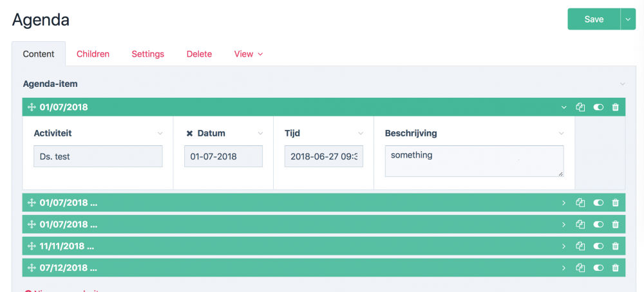Image resolution: width=644 pixels, height=292 pixels.
Task: Open the Settings tab
Action: pos(148,54)
